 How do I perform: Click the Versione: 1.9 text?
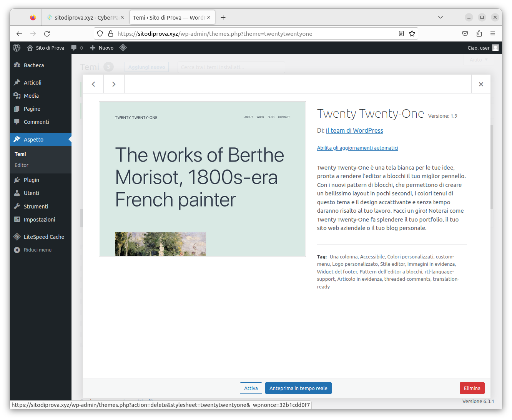[x=443, y=116]
